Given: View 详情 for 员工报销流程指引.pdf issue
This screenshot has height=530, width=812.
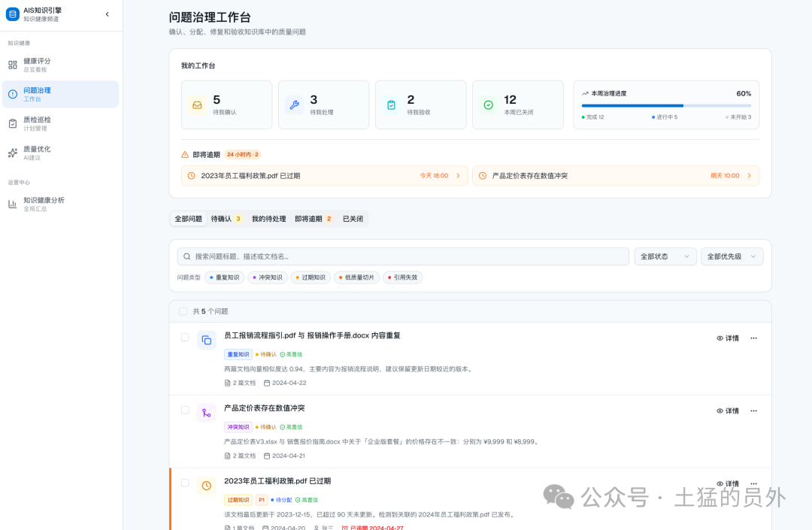Looking at the screenshot, I should [x=728, y=338].
